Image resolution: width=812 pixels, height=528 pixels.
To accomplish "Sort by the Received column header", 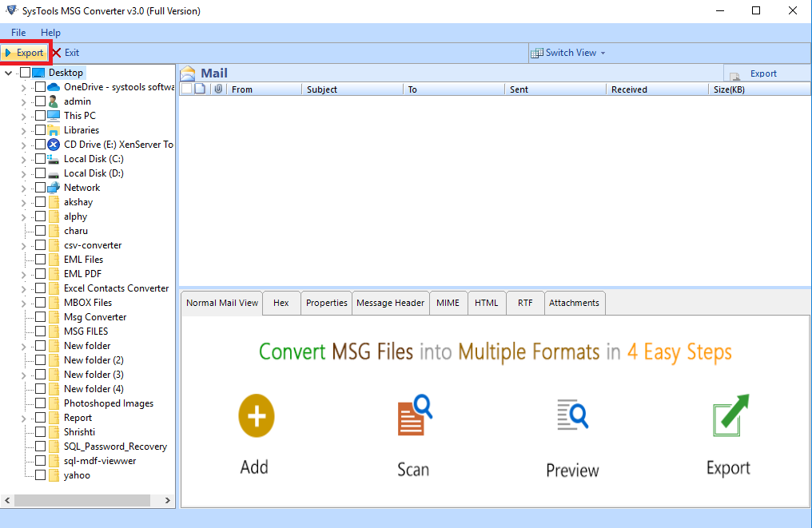I will tap(657, 89).
